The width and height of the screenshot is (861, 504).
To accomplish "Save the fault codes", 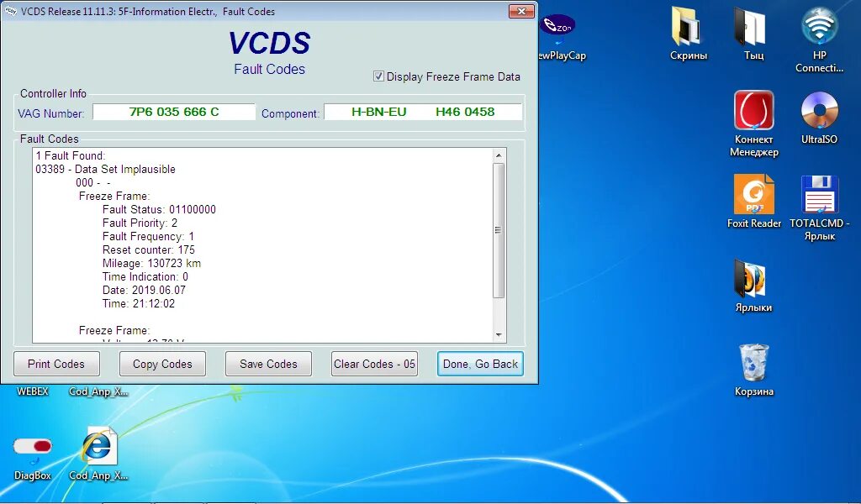I will (268, 364).
